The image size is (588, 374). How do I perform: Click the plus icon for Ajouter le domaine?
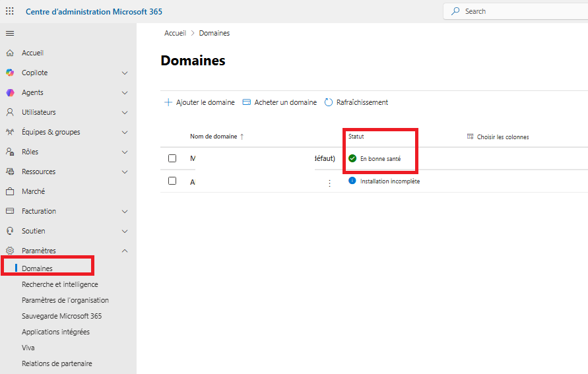[x=168, y=102]
